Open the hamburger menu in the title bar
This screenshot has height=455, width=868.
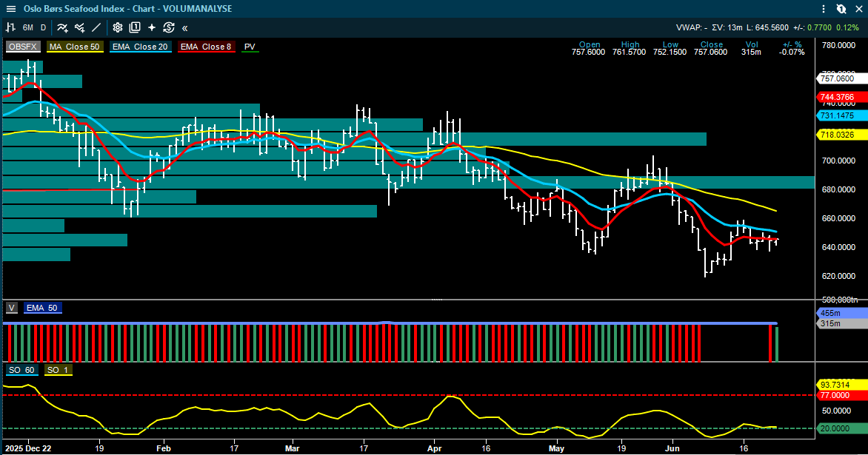point(10,9)
